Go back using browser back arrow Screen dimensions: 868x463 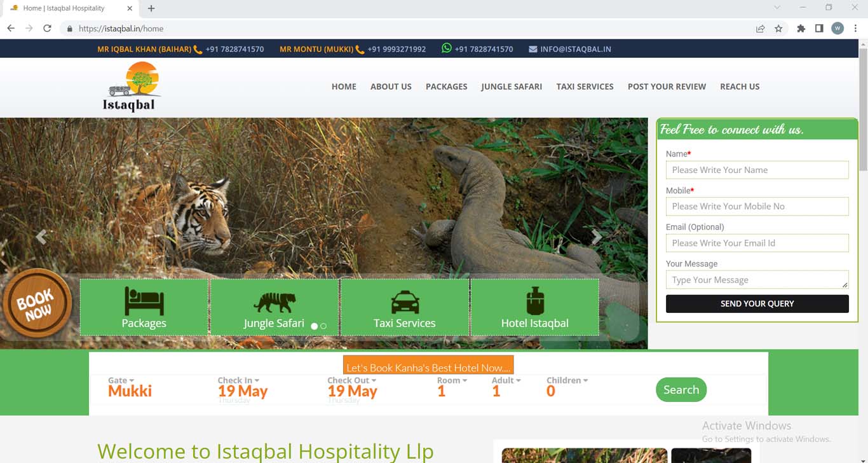[11, 29]
